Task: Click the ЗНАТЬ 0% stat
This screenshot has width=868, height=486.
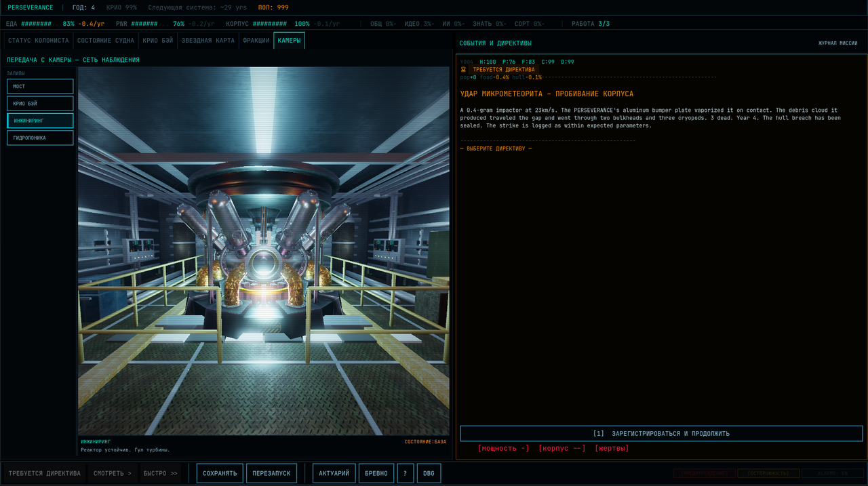Action: coord(489,24)
